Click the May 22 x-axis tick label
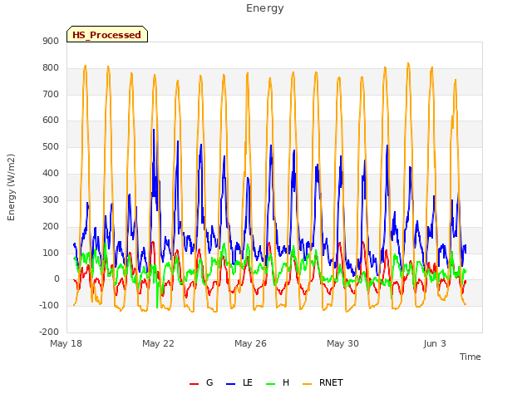The image size is (532, 399). pos(158,343)
